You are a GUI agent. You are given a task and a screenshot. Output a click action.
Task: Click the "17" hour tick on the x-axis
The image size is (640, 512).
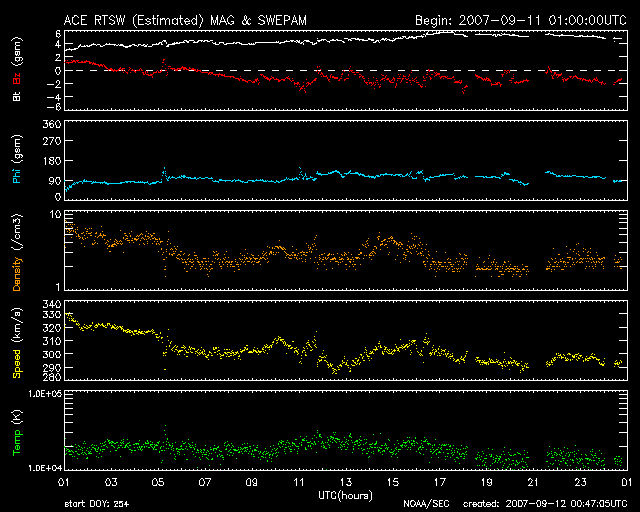pyautogui.click(x=440, y=482)
